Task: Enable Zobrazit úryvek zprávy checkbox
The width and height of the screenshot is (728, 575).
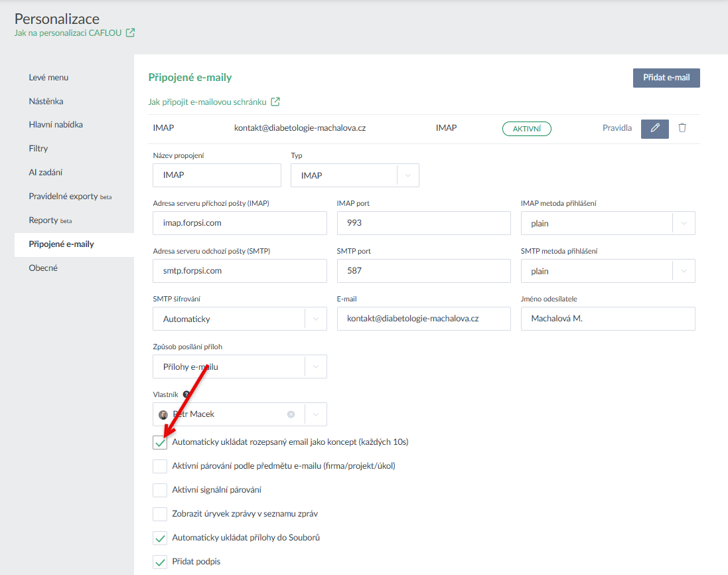Action: pos(160,514)
